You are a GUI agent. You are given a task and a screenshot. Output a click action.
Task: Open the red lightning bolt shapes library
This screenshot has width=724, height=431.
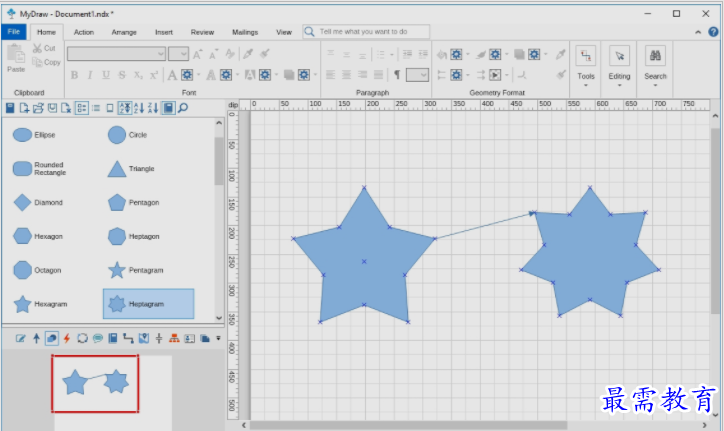click(67, 339)
